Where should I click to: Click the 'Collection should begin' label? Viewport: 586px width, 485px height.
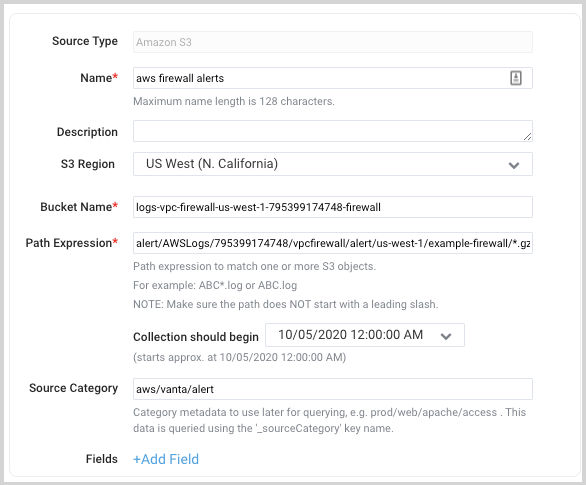tap(196, 337)
